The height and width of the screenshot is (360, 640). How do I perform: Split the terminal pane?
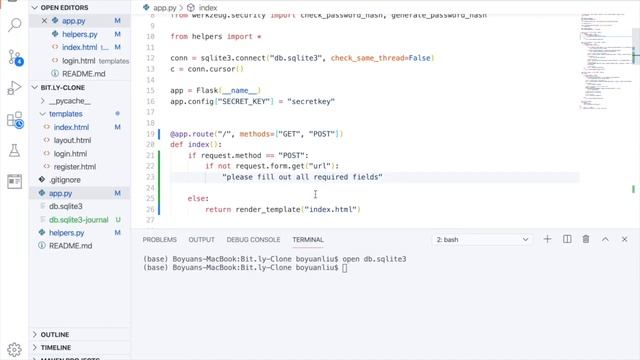(567, 239)
